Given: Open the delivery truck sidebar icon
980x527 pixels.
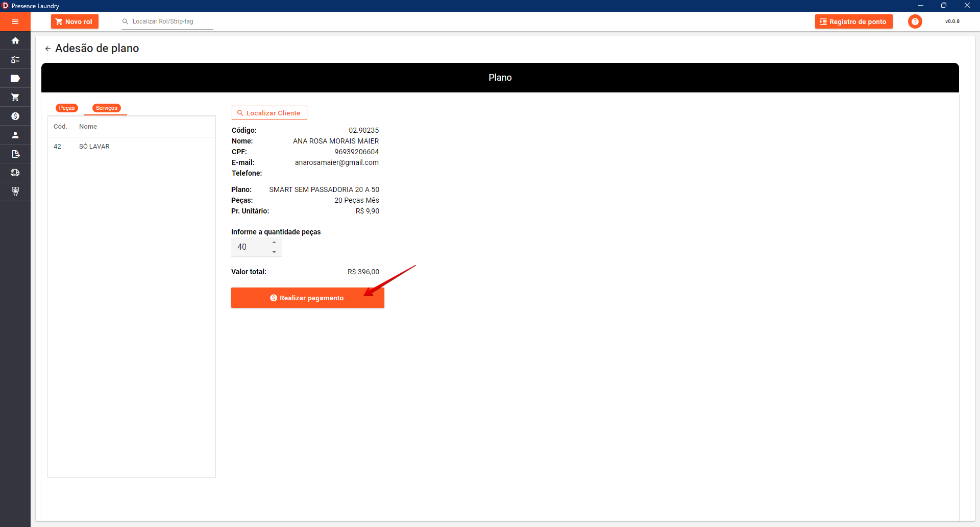Looking at the screenshot, I should point(15,173).
